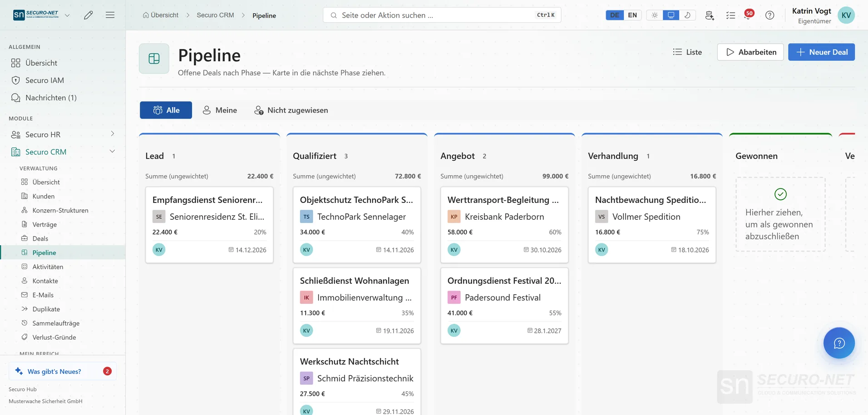Click TS badge on TechnoPark Sennelager card

click(306, 217)
